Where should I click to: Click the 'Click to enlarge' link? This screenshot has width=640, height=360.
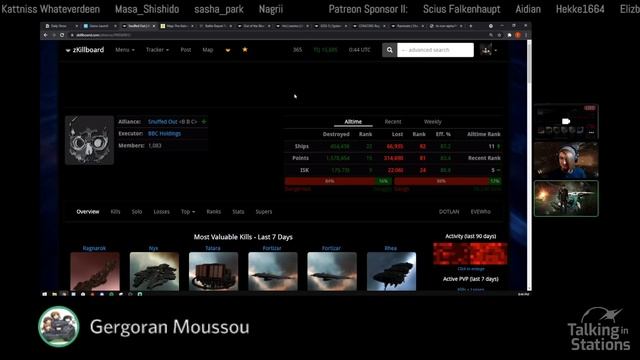click(471, 269)
